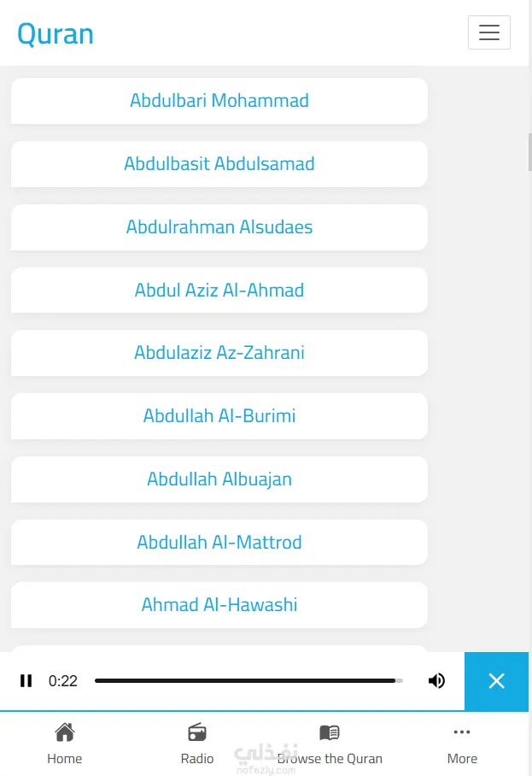Mute the audio volume
The height and width of the screenshot is (776, 532).
[436, 681]
